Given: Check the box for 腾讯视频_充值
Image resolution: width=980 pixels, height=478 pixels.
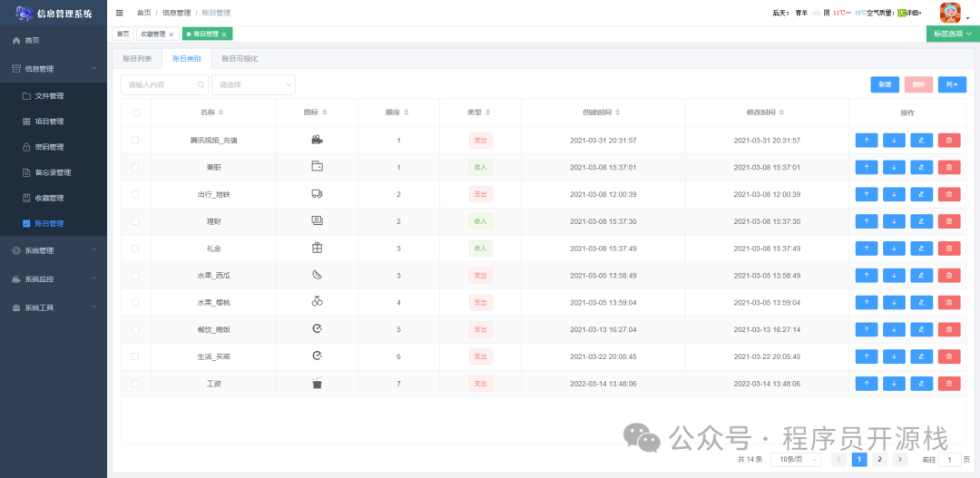Looking at the screenshot, I should point(135,141).
